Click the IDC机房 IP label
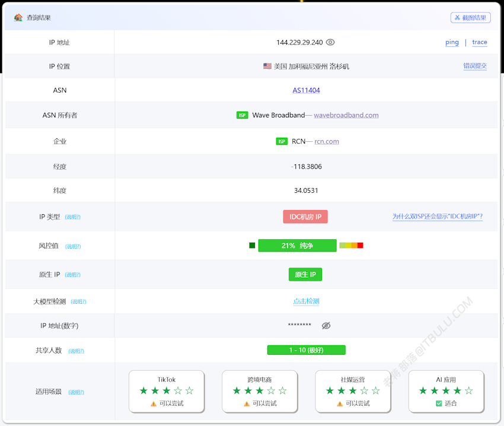The height and width of the screenshot is (426, 504). click(x=305, y=217)
